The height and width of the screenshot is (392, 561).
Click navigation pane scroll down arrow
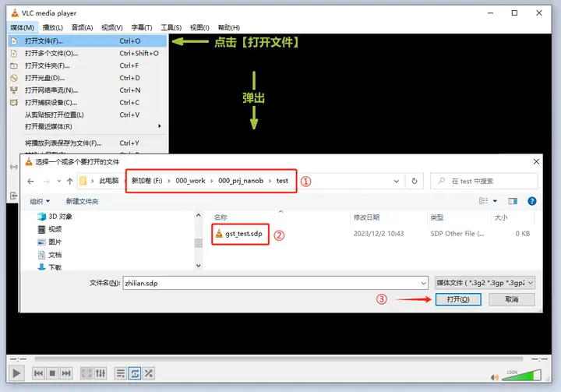coord(198,266)
